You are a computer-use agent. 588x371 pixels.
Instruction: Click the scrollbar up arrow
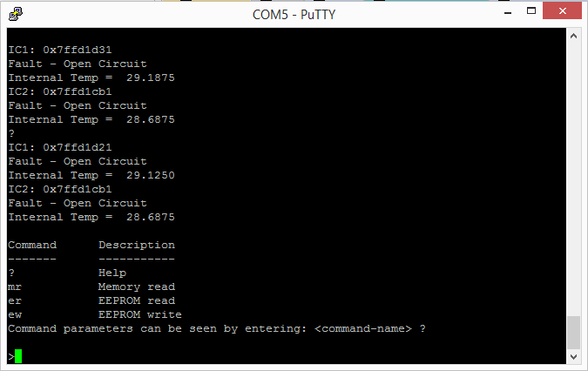[x=573, y=36]
